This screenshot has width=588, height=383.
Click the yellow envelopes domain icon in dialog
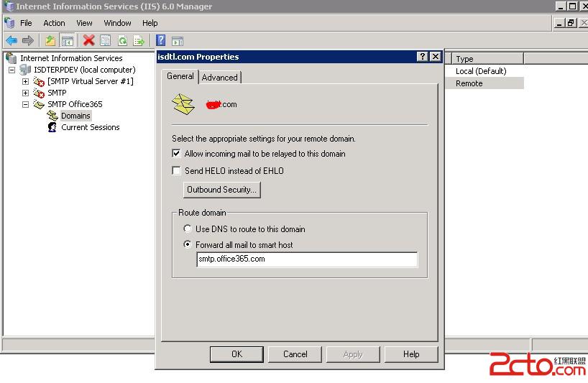[x=183, y=104]
